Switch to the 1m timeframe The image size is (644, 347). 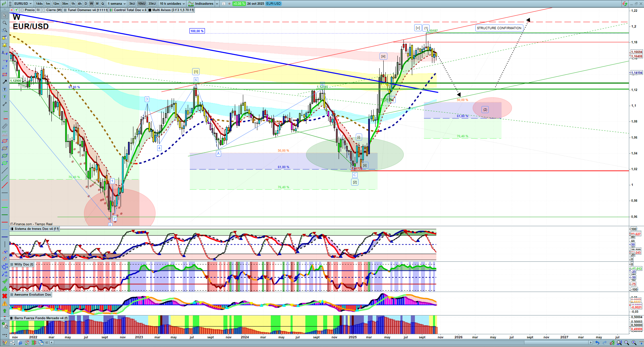[x=48, y=4]
